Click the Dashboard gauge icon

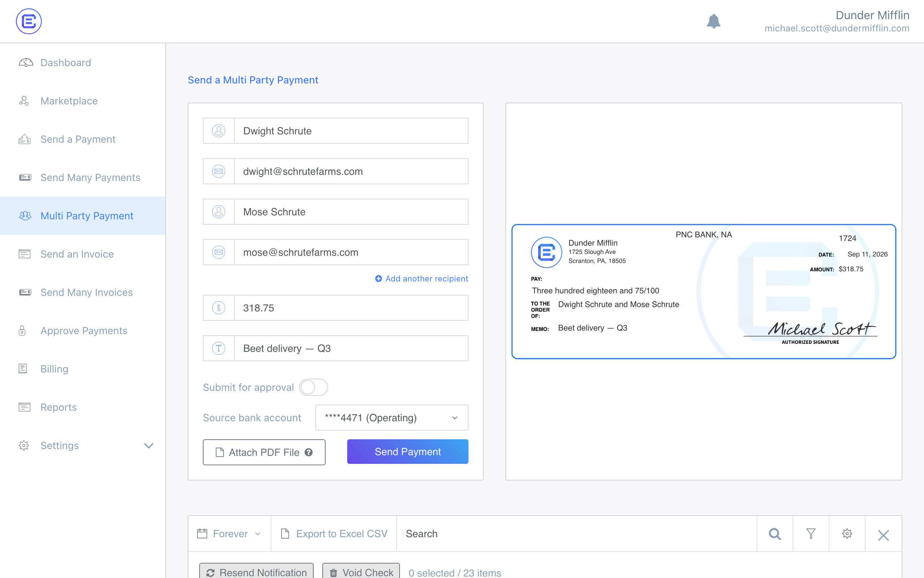pos(26,63)
